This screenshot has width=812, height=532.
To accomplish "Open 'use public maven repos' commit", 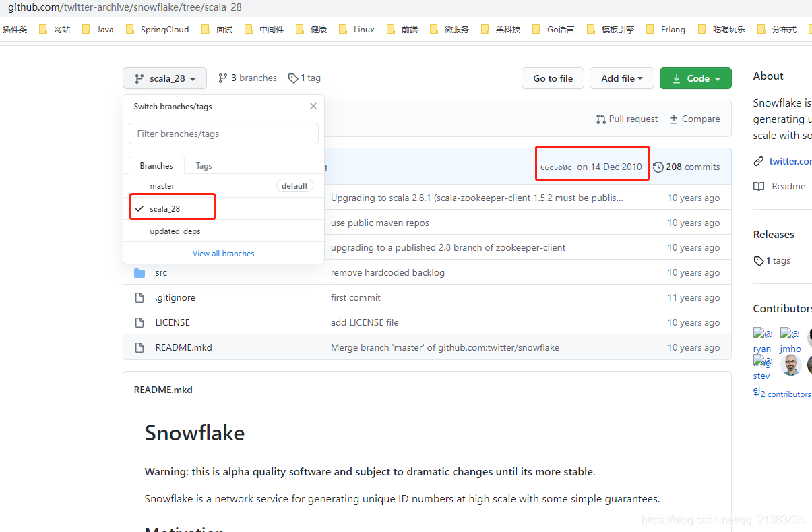I will [x=380, y=223].
